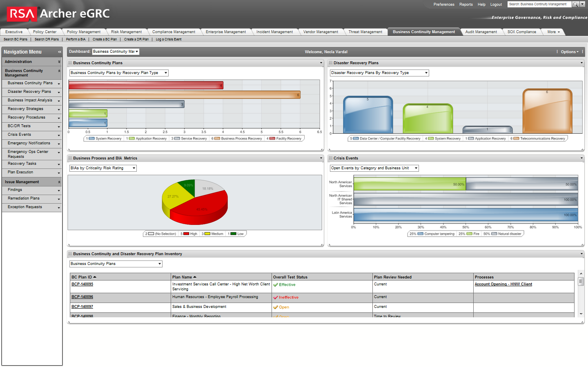The width and height of the screenshot is (588, 368).
Task: Click drag handle of Disaster Recovery Plans panel
Action: click(331, 63)
